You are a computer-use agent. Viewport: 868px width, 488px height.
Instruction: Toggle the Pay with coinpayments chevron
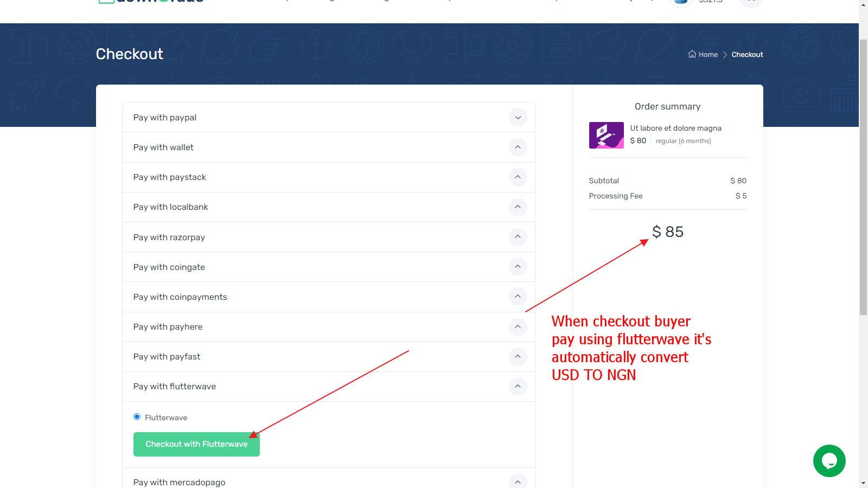tap(518, 297)
